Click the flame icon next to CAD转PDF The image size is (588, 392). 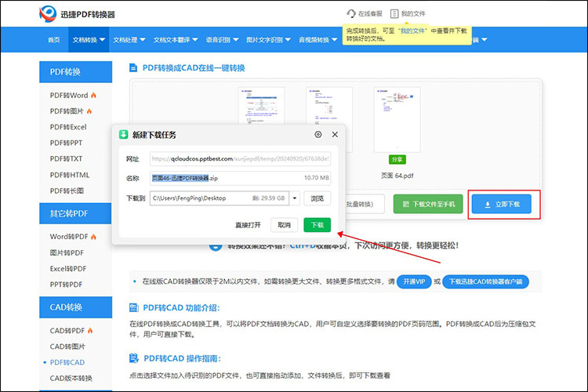tap(90, 331)
